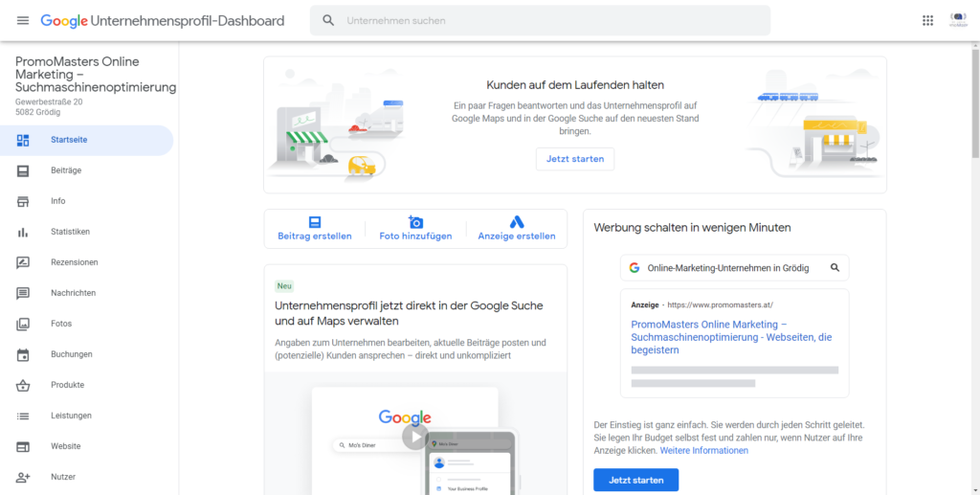Image resolution: width=980 pixels, height=495 pixels.
Task: Open the Google apps grid
Action: pyautogui.click(x=927, y=20)
